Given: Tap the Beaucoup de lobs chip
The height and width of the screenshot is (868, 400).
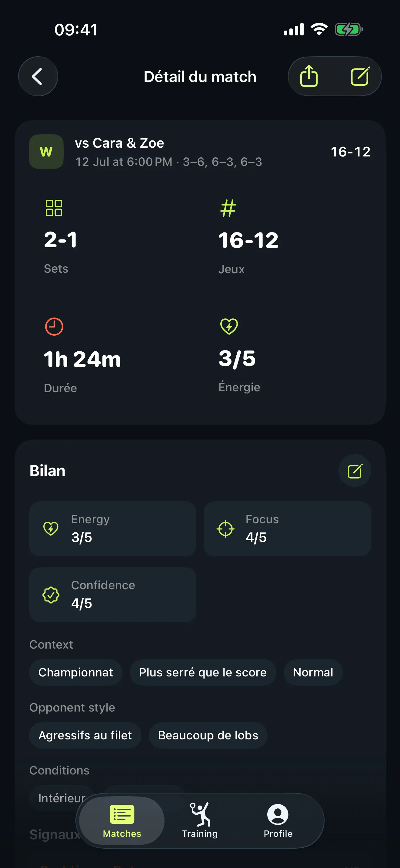Looking at the screenshot, I should pyautogui.click(x=208, y=735).
